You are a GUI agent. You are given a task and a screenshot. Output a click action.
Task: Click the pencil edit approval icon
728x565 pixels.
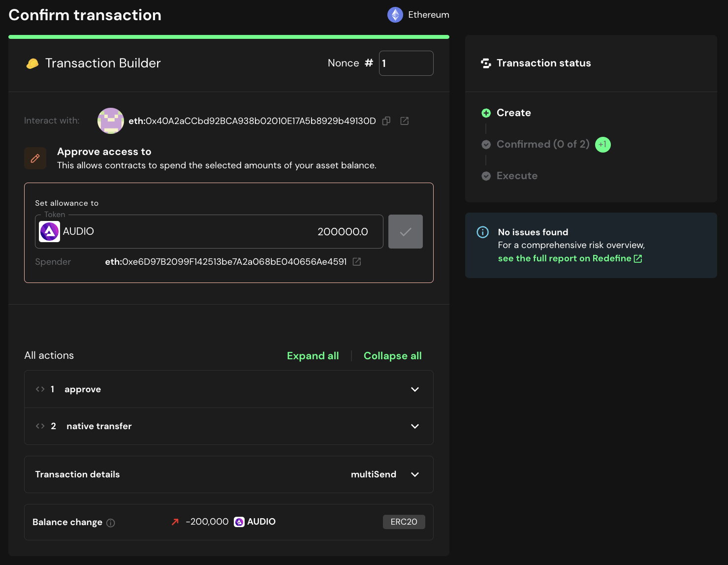35,158
